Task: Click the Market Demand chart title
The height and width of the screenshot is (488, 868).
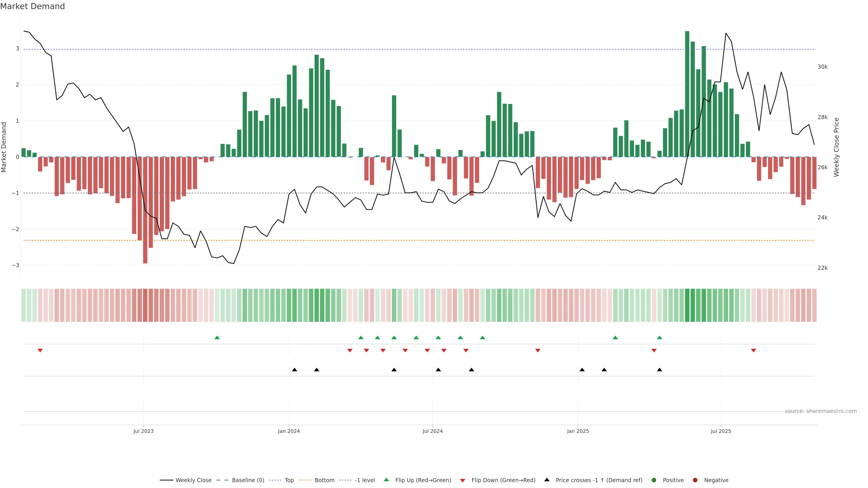Action: point(32,6)
